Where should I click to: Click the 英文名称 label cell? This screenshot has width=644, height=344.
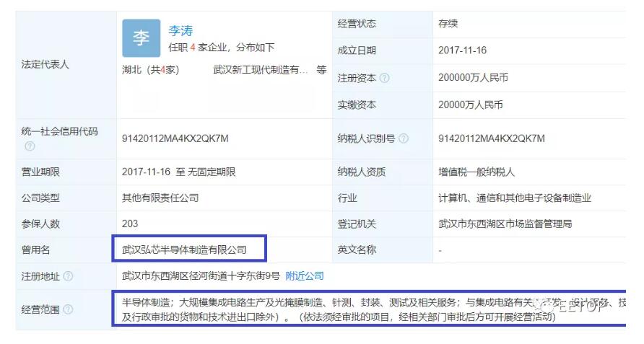point(382,250)
